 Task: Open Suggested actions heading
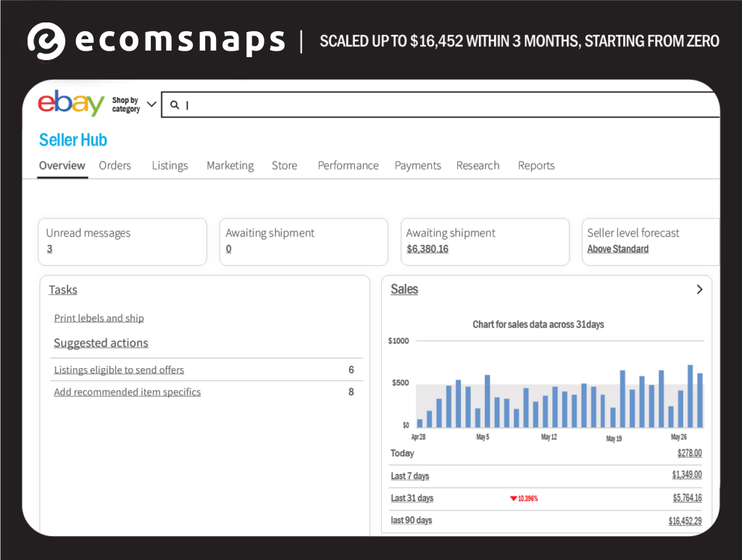(101, 343)
